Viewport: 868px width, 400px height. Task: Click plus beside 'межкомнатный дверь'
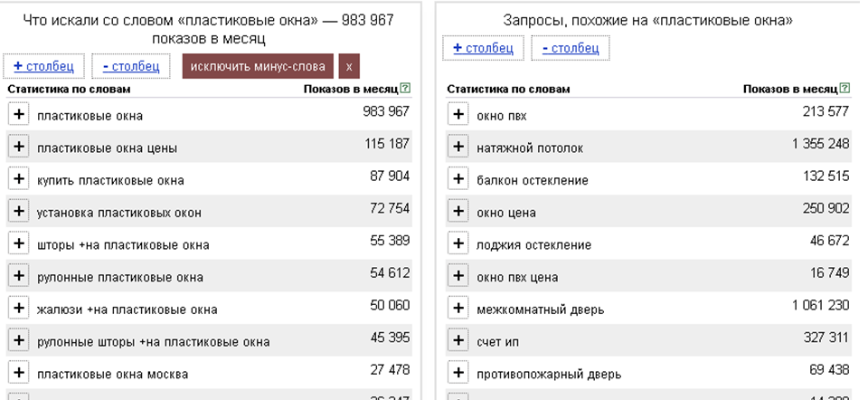point(458,308)
